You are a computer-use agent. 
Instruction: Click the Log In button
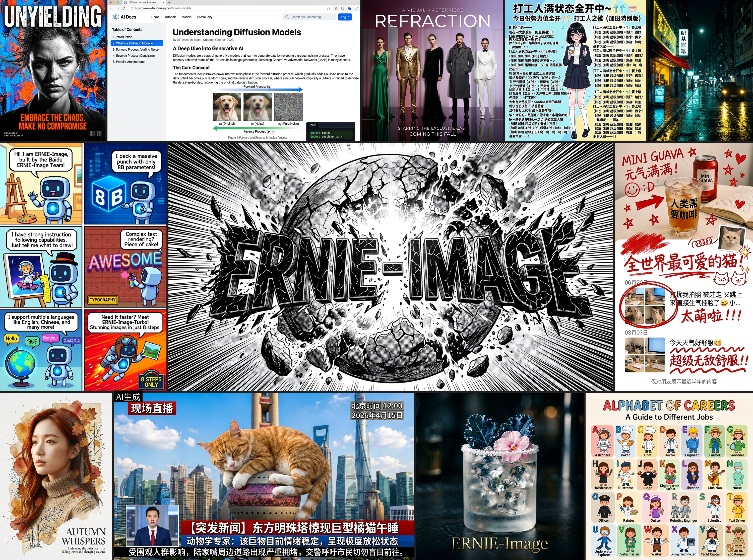(345, 17)
